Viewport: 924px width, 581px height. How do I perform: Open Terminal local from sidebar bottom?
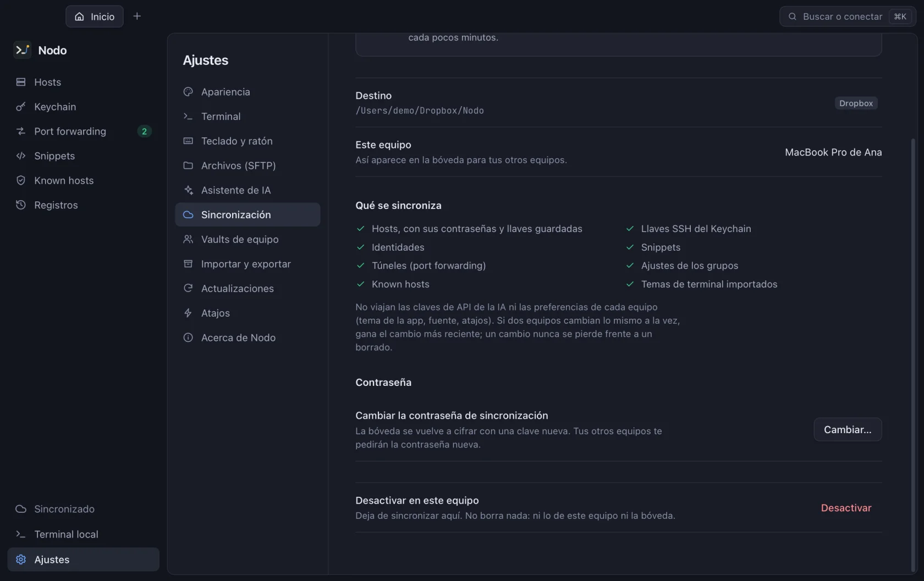coord(83,534)
